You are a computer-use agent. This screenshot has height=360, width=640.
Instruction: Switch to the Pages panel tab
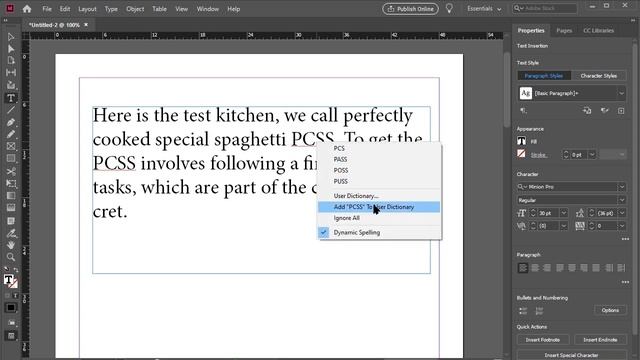(564, 31)
